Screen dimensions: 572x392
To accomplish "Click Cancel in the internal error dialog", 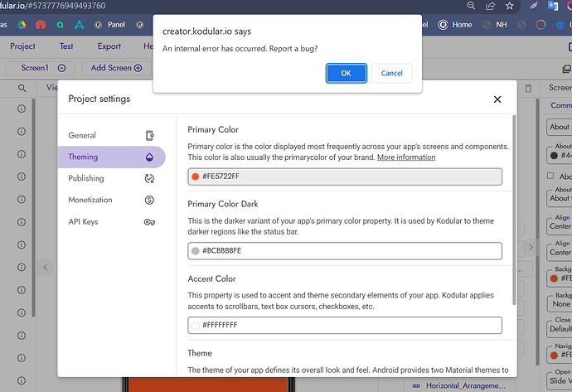I will click(x=392, y=73).
